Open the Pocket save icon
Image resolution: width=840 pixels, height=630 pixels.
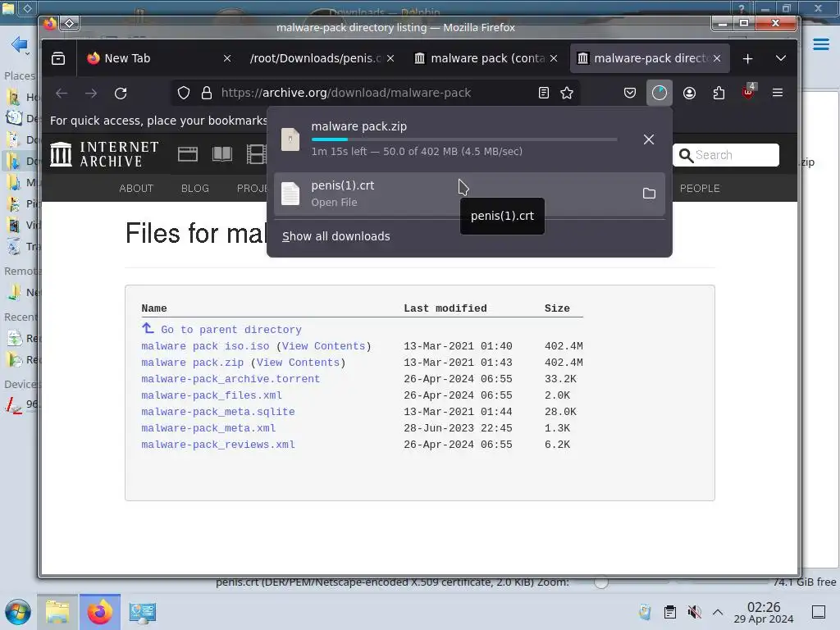[x=630, y=94]
